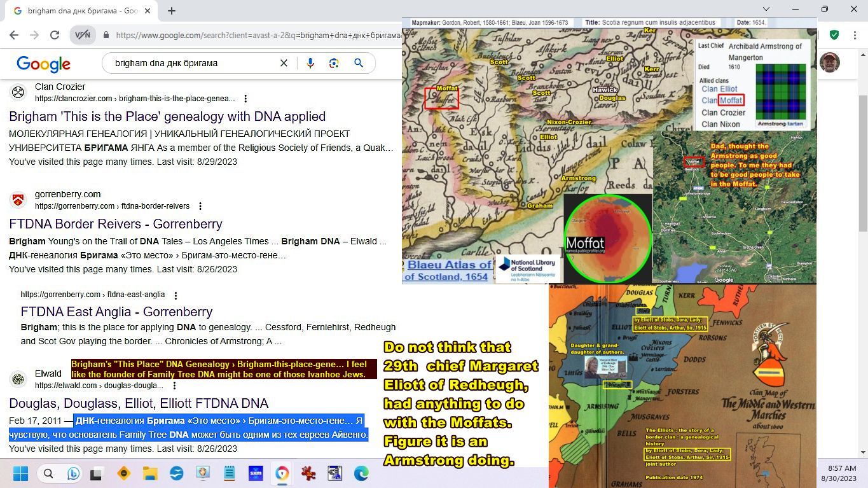The height and width of the screenshot is (488, 868).
Task: Click the Clan Moffat link in overlay
Action: 722,101
